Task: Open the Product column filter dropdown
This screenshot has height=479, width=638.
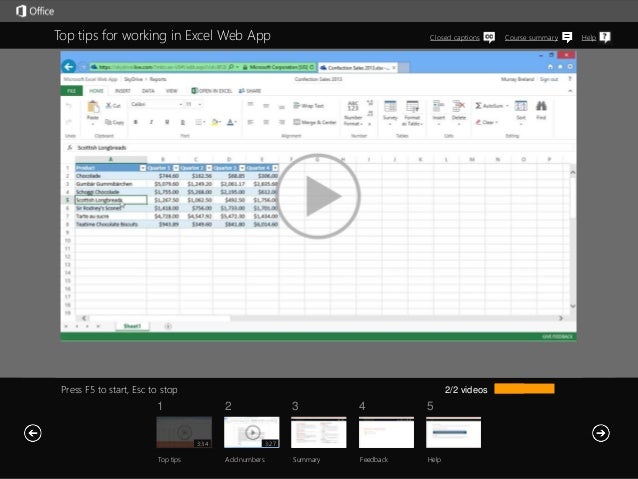Action: [143, 168]
